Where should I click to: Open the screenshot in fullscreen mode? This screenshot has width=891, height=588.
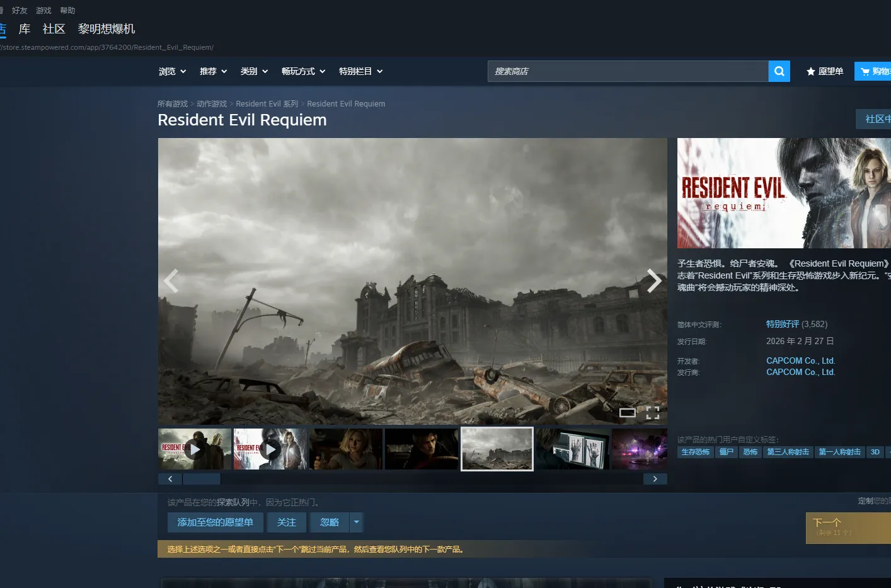click(653, 413)
